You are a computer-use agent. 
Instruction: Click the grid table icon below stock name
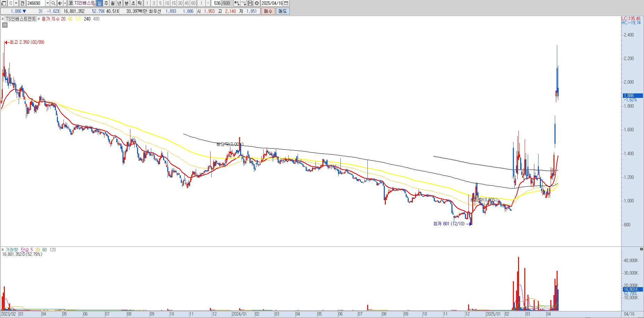point(5,25)
